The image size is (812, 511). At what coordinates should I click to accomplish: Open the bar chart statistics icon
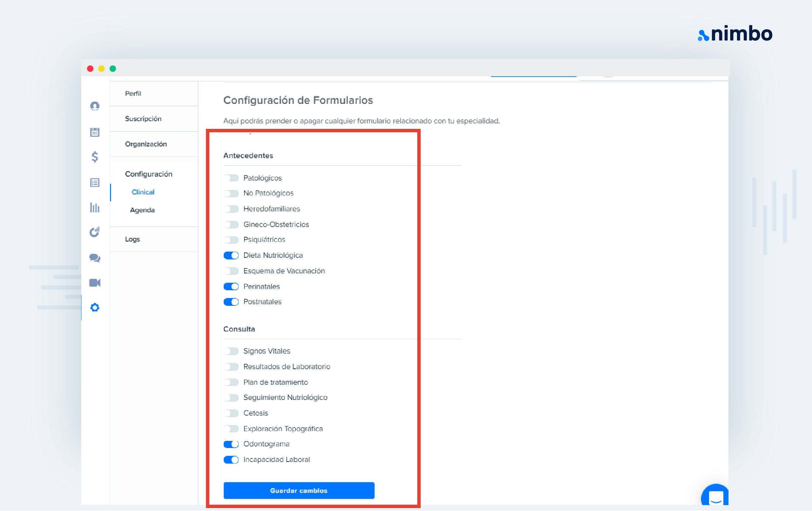point(95,208)
